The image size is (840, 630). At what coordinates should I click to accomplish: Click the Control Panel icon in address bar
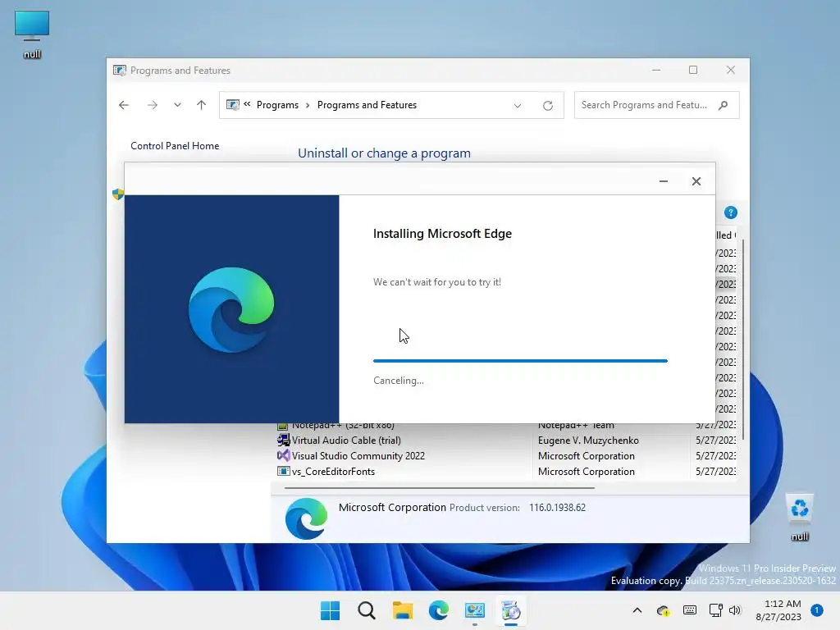[232, 105]
